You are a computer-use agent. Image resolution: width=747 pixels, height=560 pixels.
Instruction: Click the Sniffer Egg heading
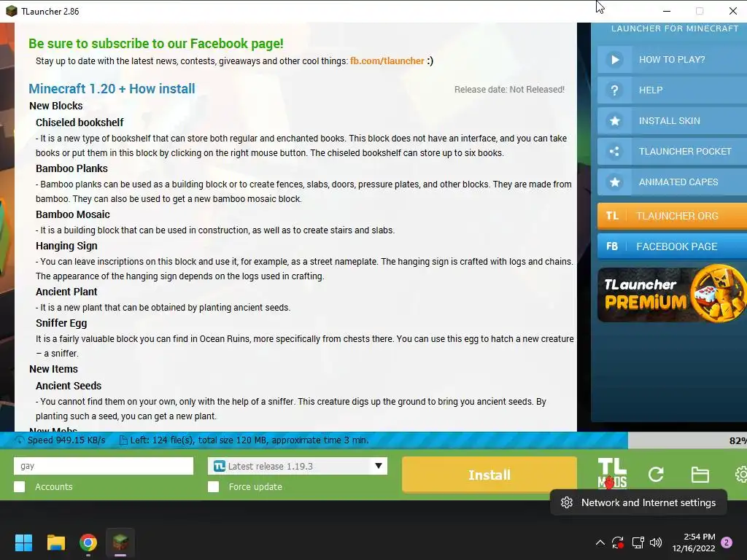coord(61,323)
